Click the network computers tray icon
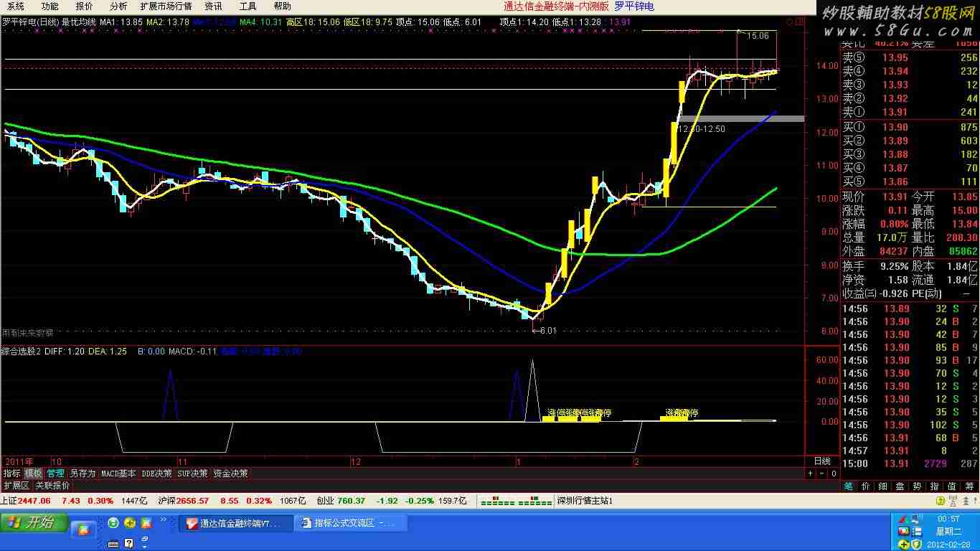Viewport: 980px width, 551px height. 915,519
